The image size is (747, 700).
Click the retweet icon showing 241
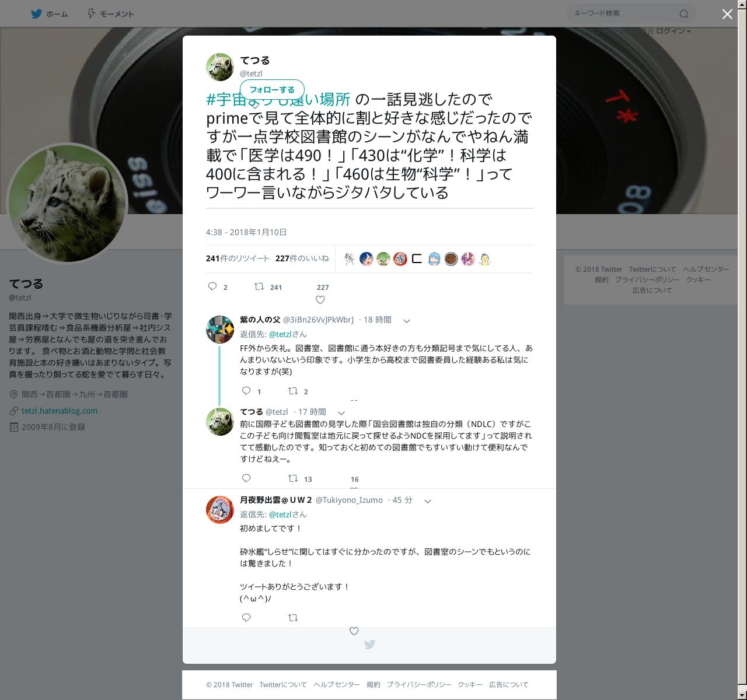259,286
